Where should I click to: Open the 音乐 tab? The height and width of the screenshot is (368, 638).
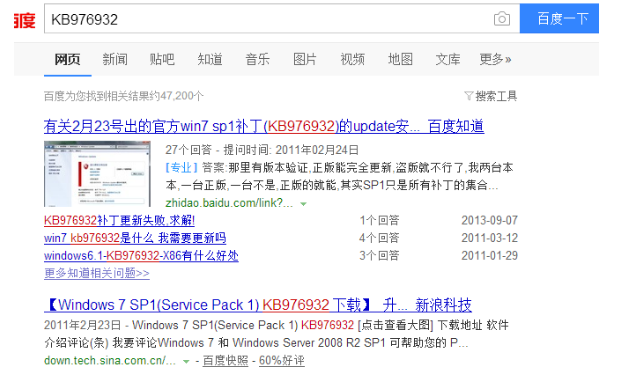pyautogui.click(x=258, y=59)
